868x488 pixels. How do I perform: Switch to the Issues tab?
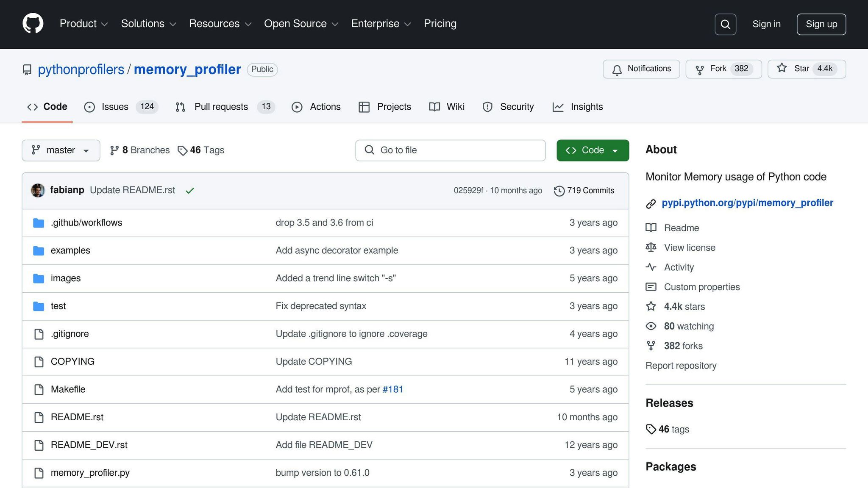click(x=114, y=107)
